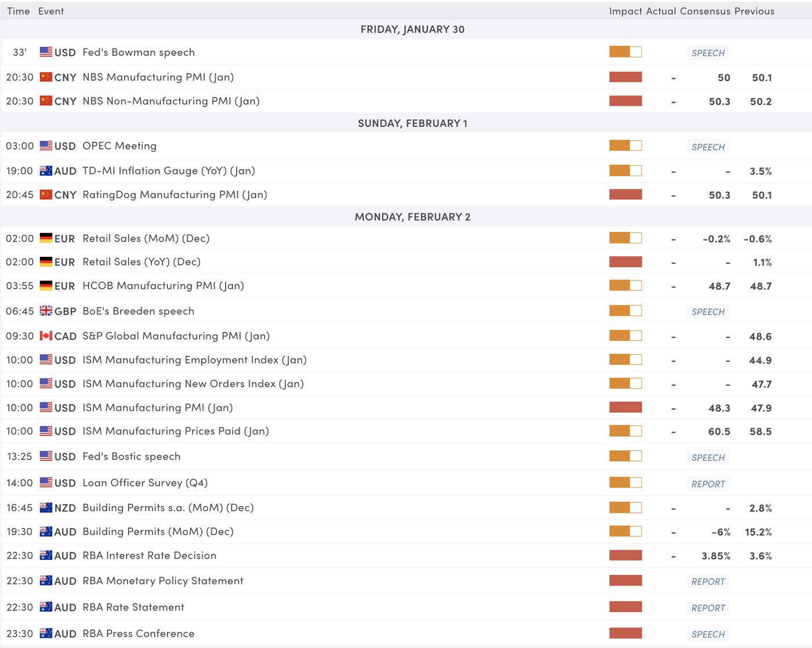Image resolution: width=812 pixels, height=648 pixels.
Task: Click the Australia flag beside RBA Monetary Policy Statement
Action: tap(46, 580)
